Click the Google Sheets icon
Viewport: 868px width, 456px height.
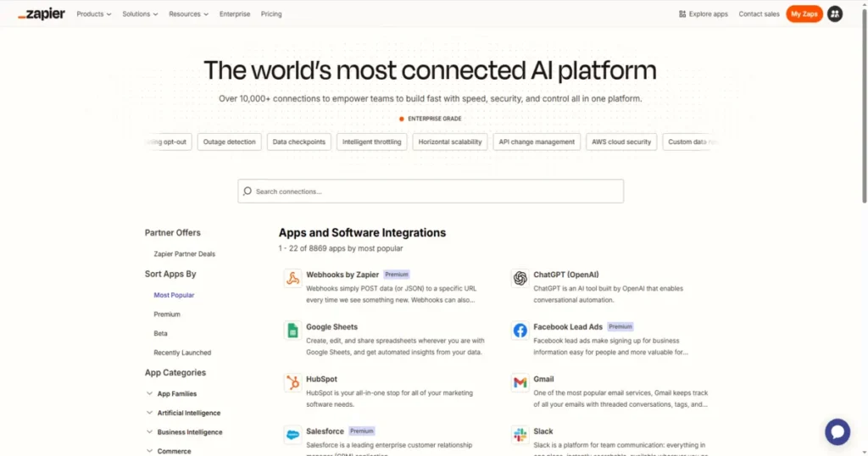tap(292, 331)
